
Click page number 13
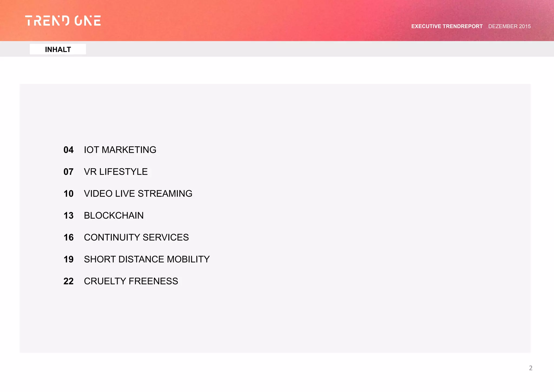(x=68, y=216)
